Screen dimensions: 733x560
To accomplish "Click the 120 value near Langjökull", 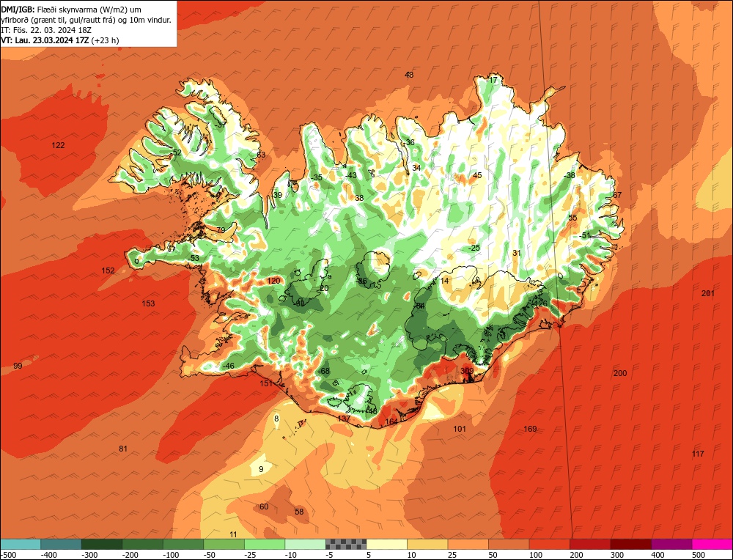I will (x=273, y=281).
